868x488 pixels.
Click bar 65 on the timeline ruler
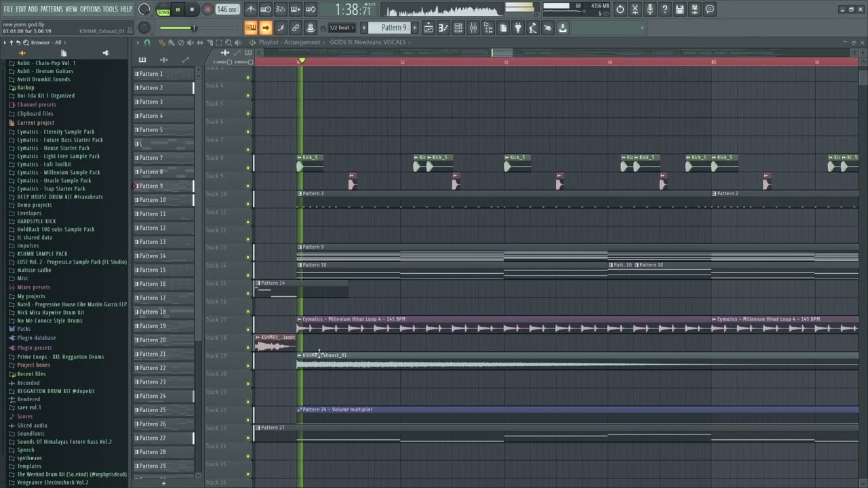[x=713, y=62]
